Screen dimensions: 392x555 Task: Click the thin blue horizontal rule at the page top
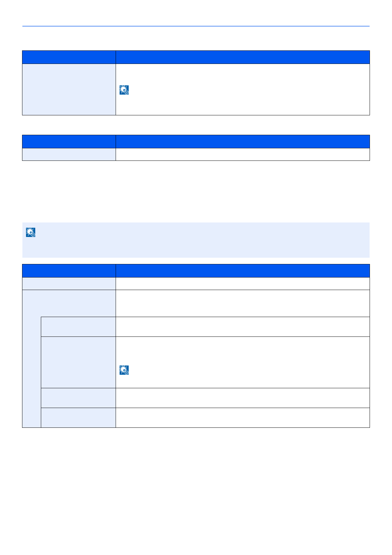click(196, 26)
